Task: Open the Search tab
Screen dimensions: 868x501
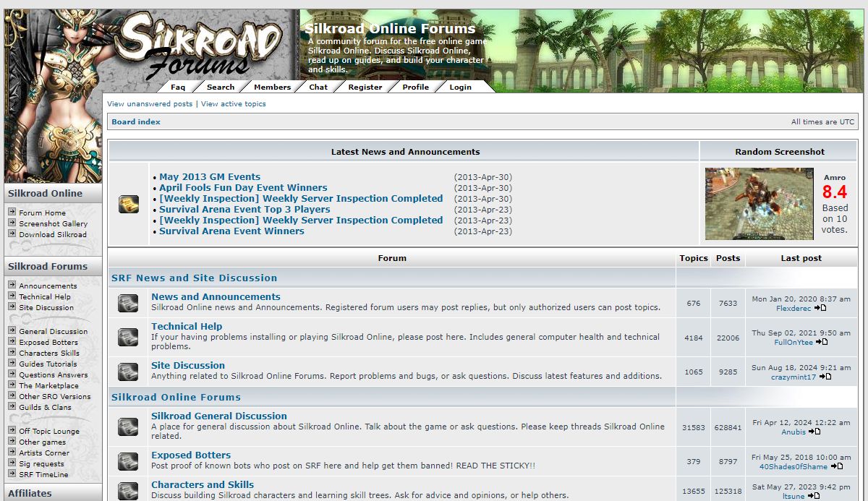Action: (x=221, y=87)
